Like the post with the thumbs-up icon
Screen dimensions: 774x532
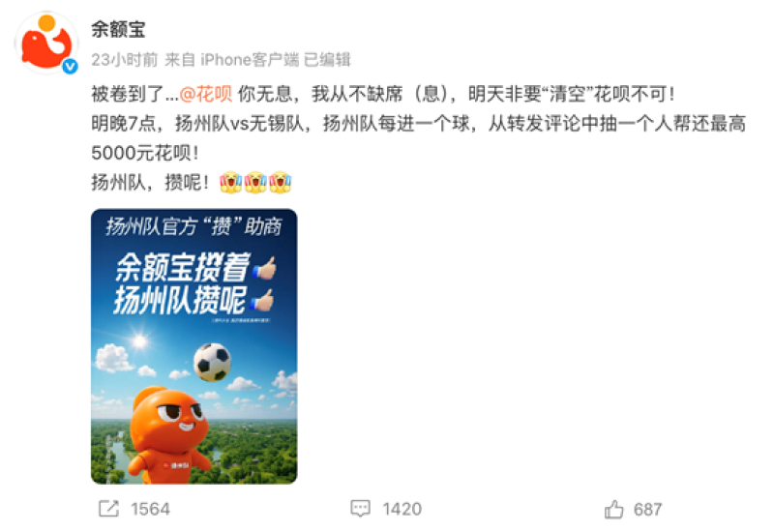tap(614, 509)
